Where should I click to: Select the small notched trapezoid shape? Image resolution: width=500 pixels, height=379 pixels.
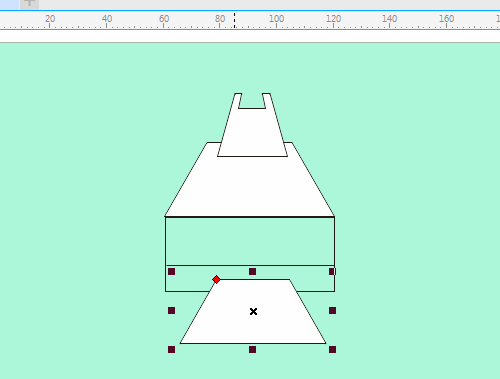point(252,133)
